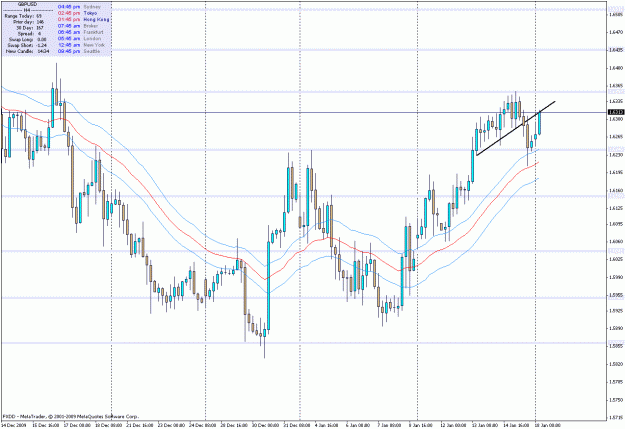This screenshot has height=429, width=625.
Task: Click the London clock entry
Action: pyautogui.click(x=79, y=39)
